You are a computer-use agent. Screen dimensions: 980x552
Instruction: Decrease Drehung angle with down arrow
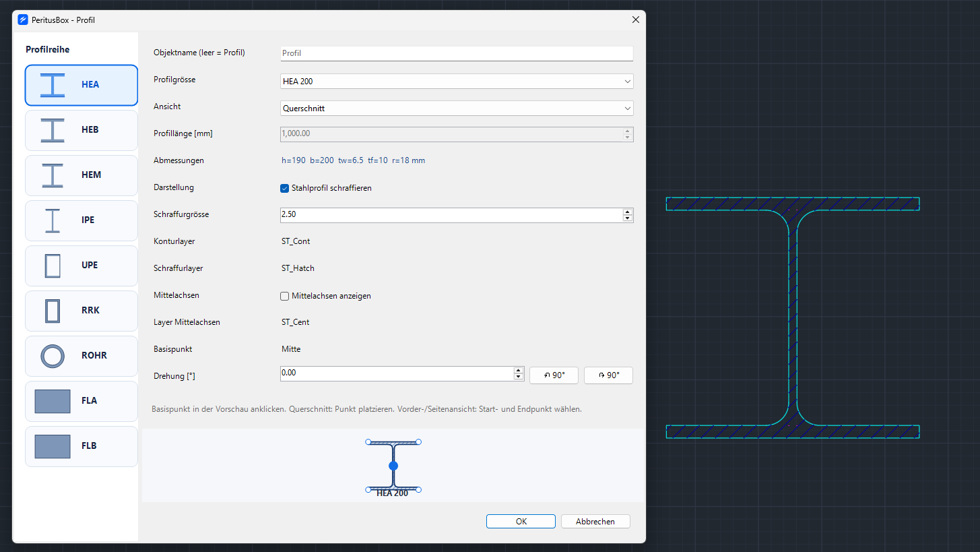click(x=518, y=377)
